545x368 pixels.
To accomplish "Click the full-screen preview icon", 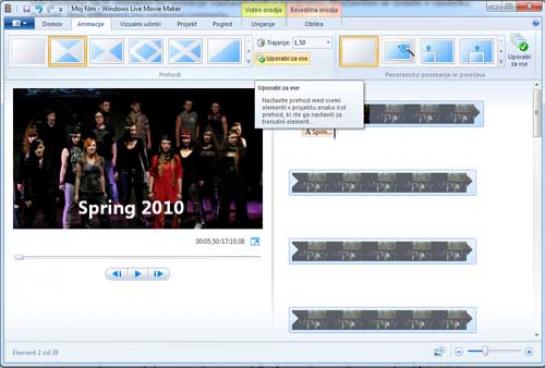I will [255, 241].
